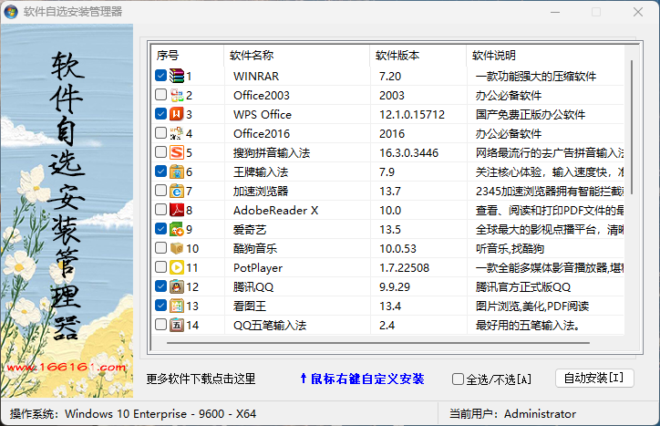Image resolution: width=660 pixels, height=426 pixels.
Task: Click the iQiyi (爱奇艺) app icon
Action: 177,229
